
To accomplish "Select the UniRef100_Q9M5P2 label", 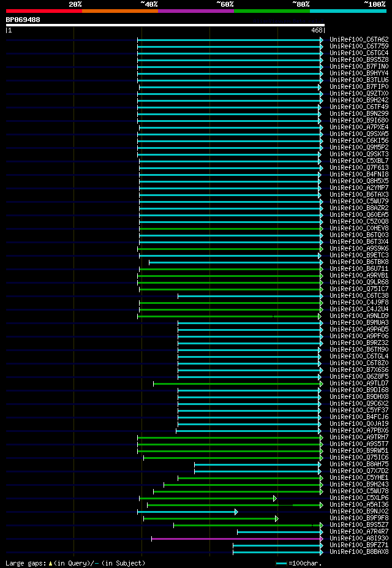I will point(359,148).
